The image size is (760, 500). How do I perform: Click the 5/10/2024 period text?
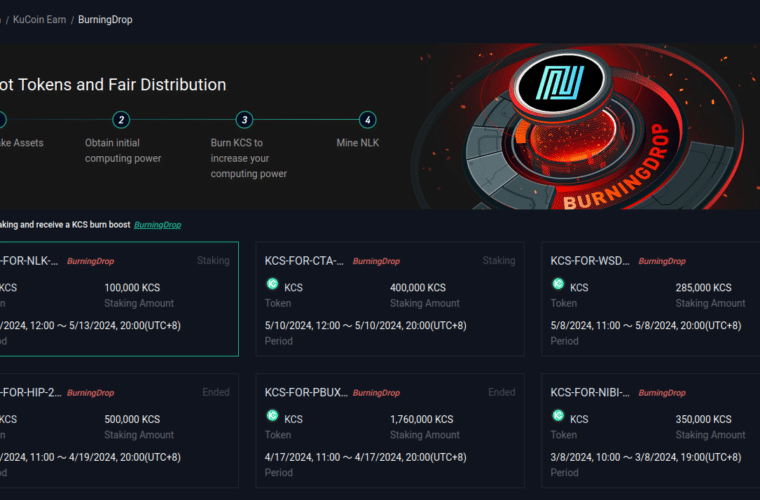pyautogui.click(x=365, y=326)
